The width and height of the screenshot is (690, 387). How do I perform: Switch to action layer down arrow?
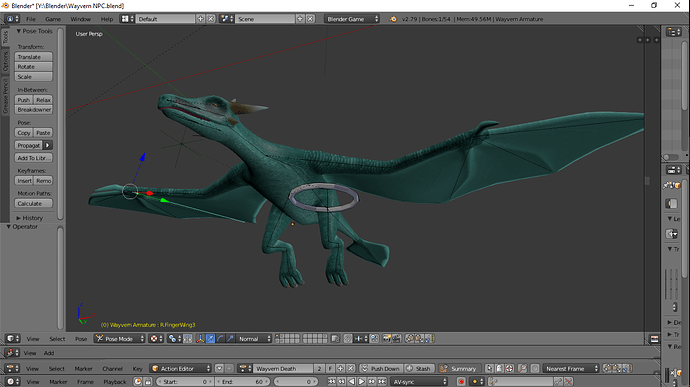point(220,369)
